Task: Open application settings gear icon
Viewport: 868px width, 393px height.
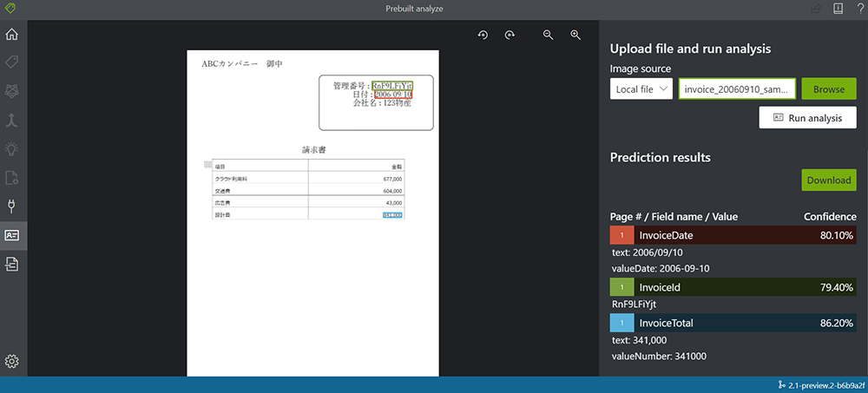Action: [x=12, y=361]
